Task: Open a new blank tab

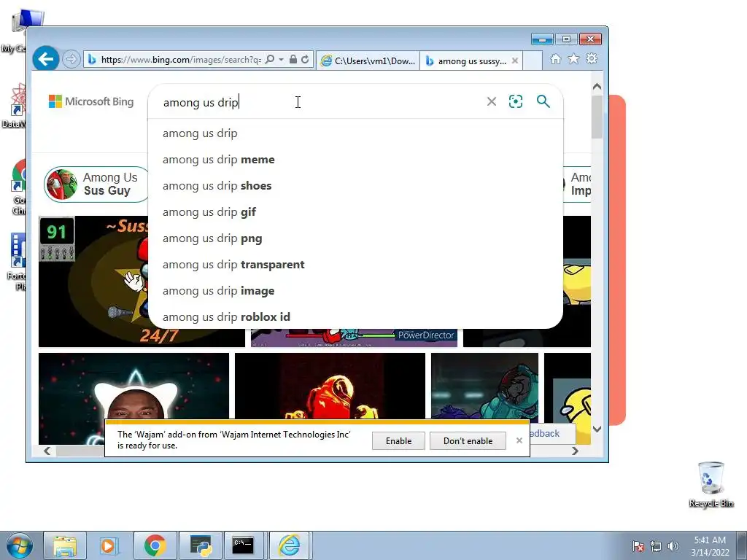Action: point(533,61)
